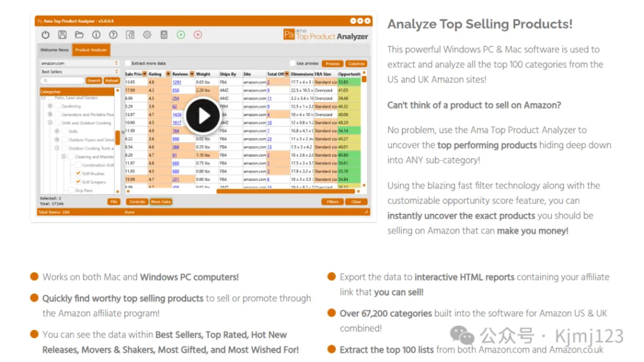This screenshot has height=362, width=644.
Task: Open the Filters button
Action: click(x=333, y=202)
